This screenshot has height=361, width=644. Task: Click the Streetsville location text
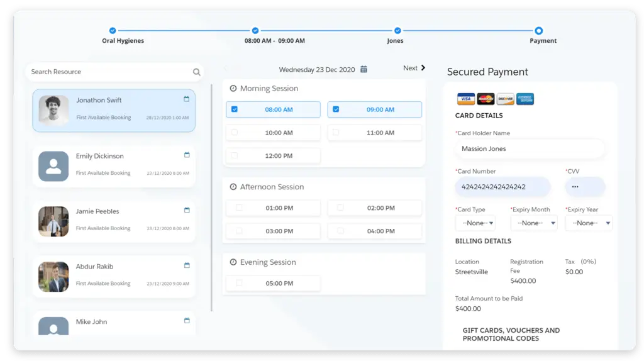[x=472, y=272]
